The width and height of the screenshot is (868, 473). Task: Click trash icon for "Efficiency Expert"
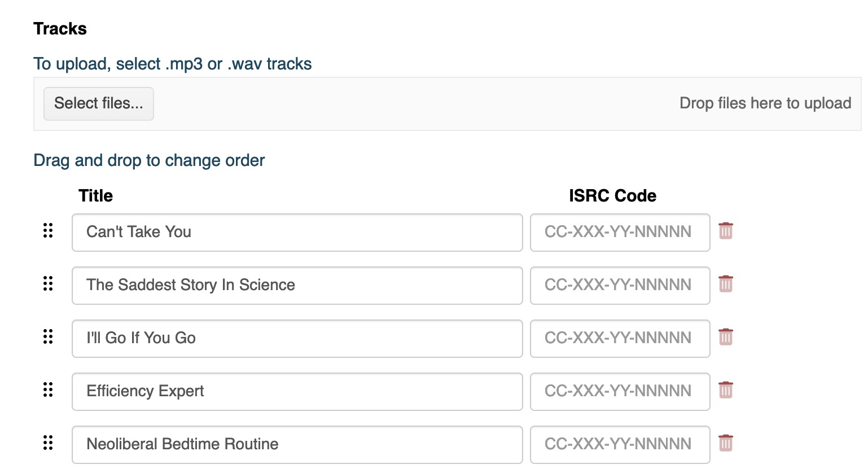[x=726, y=390]
